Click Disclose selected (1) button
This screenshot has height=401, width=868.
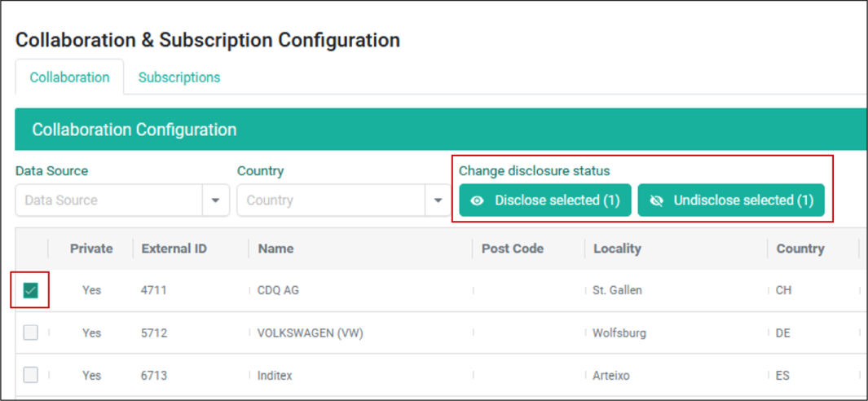pos(544,200)
